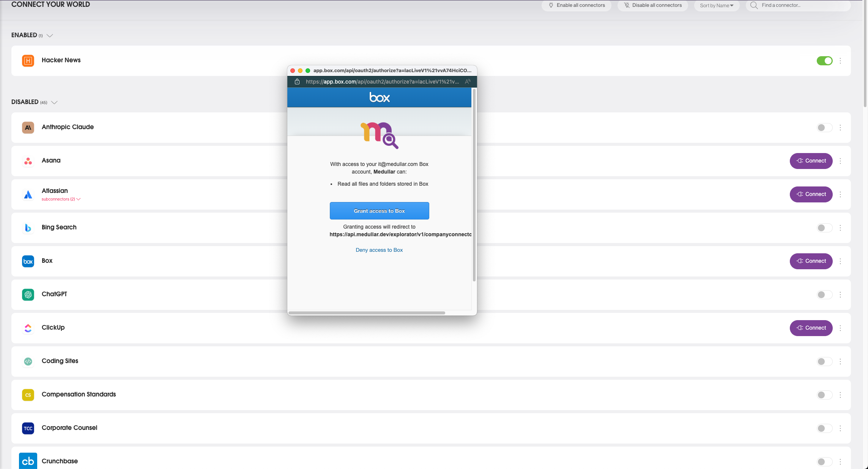Click Grant access to Box button
The image size is (868, 469).
click(379, 211)
